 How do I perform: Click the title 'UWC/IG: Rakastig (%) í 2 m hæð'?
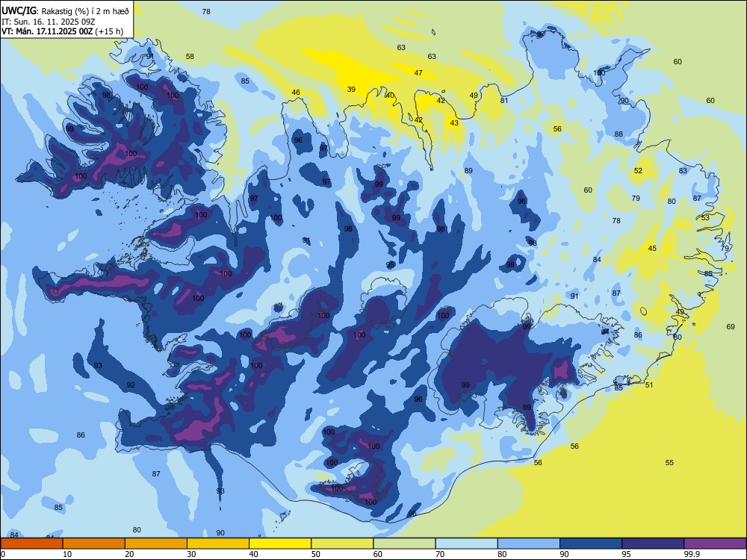point(65,11)
